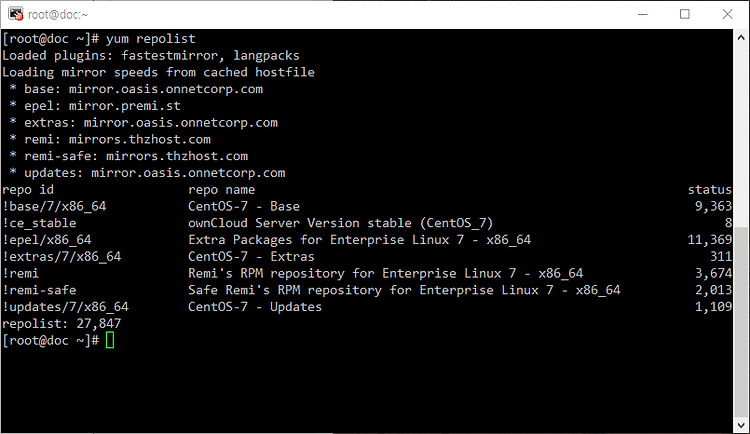Close the root@doc terminal window
Viewport: 750px width, 434px height.
tap(727, 14)
